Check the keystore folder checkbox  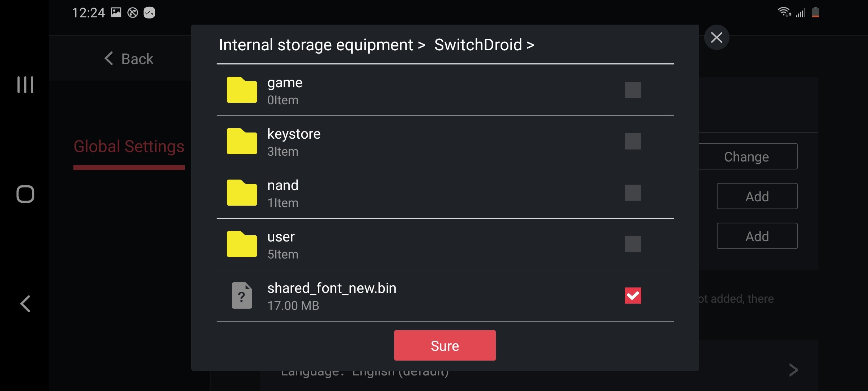pyautogui.click(x=633, y=141)
